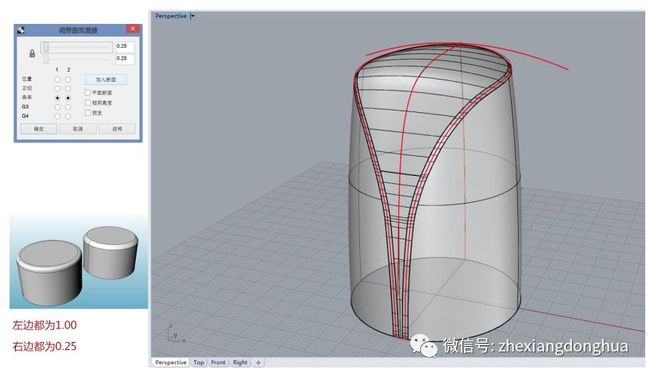The height and width of the screenshot is (377, 650).
Task: Select curvature radio button in column 1
Action: [x=58, y=98]
